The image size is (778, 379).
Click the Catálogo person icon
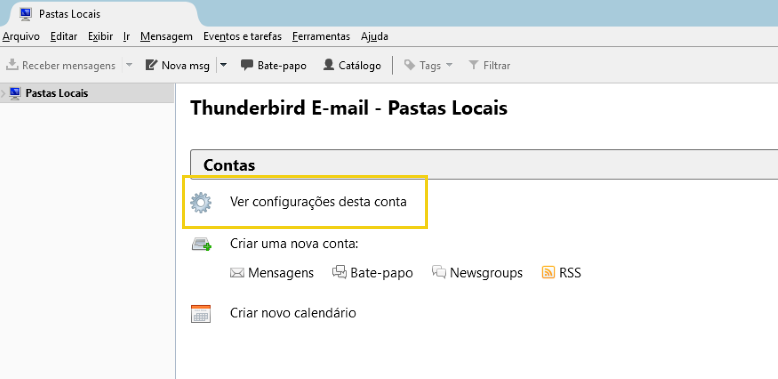(x=328, y=65)
